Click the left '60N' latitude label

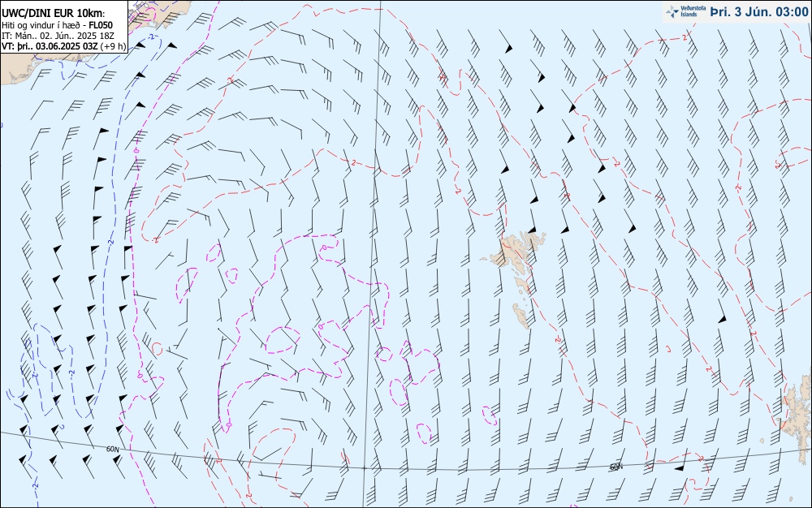pos(113,449)
